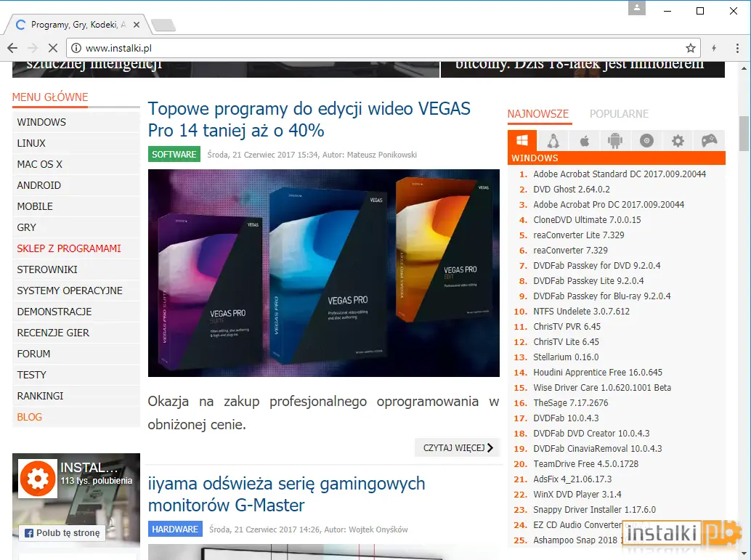Click the page vertical scrollbar thumb

[743, 134]
